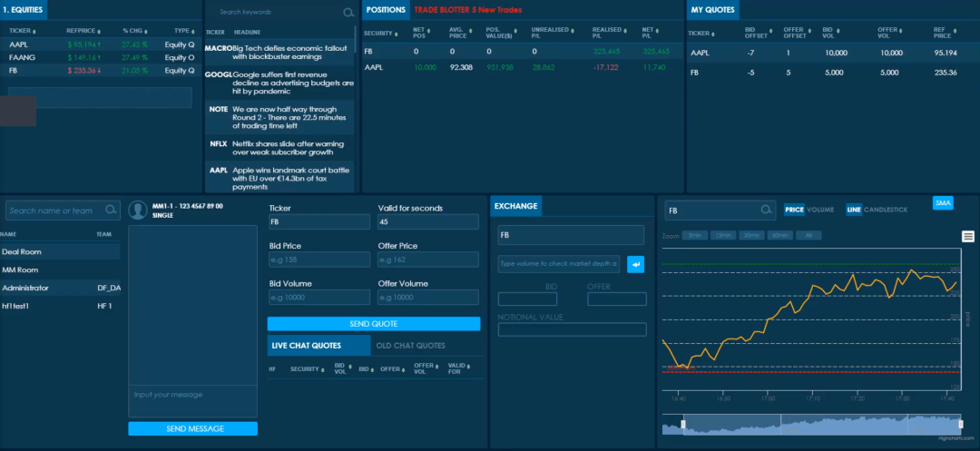Focus the Input your message chat box
The image size is (980, 451).
(193, 401)
